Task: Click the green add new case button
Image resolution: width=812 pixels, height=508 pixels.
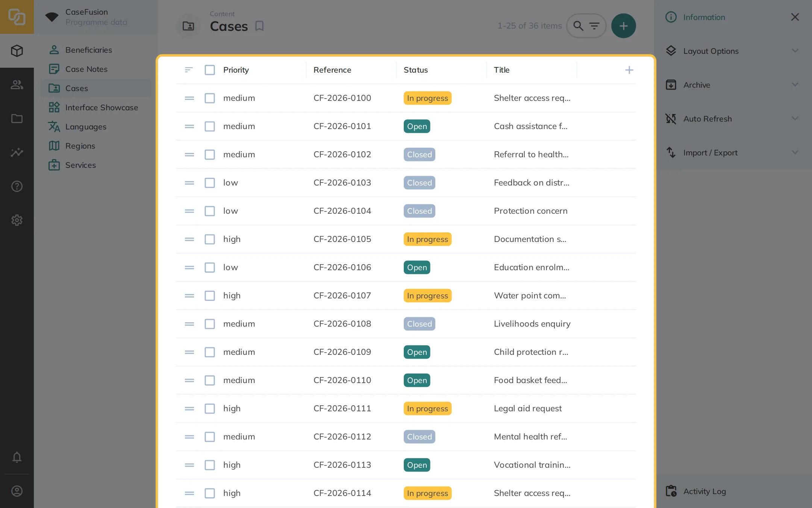Action: (623, 26)
